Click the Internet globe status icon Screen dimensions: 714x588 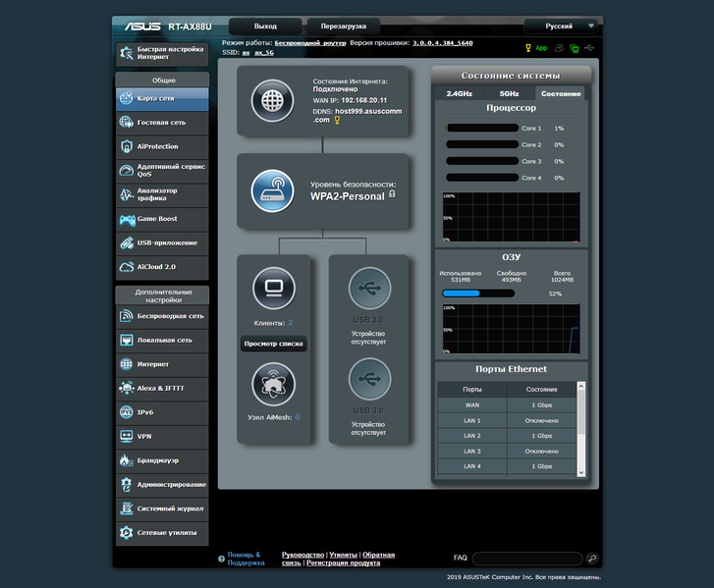tap(272, 100)
